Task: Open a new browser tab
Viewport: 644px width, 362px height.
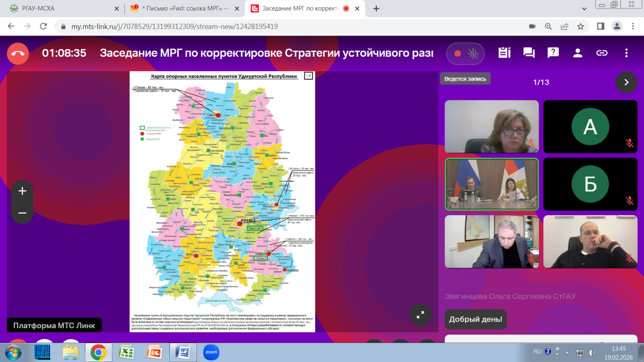Action: click(x=376, y=9)
